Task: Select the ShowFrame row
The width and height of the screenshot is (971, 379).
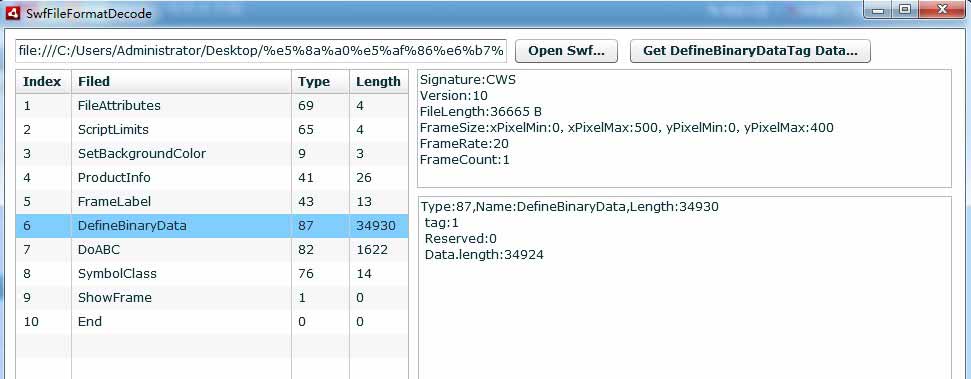Action: (x=212, y=298)
